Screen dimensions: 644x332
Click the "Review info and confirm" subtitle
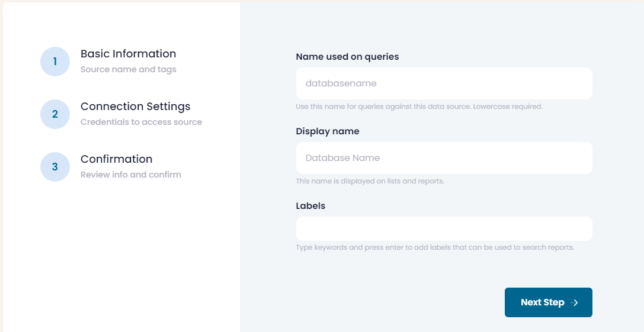[130, 175]
